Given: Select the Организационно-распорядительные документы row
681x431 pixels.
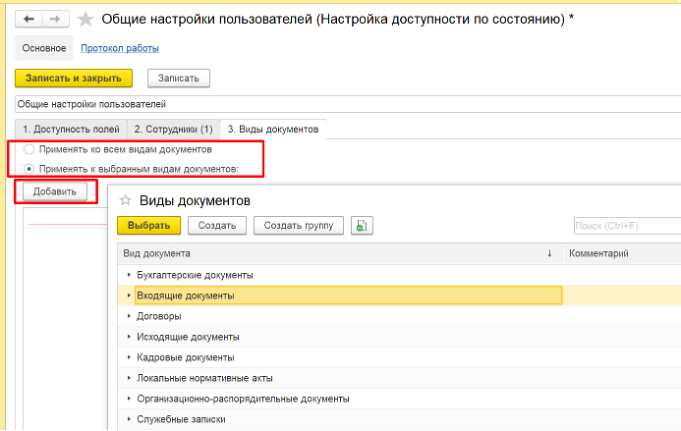Looking at the screenshot, I should [399, 398].
